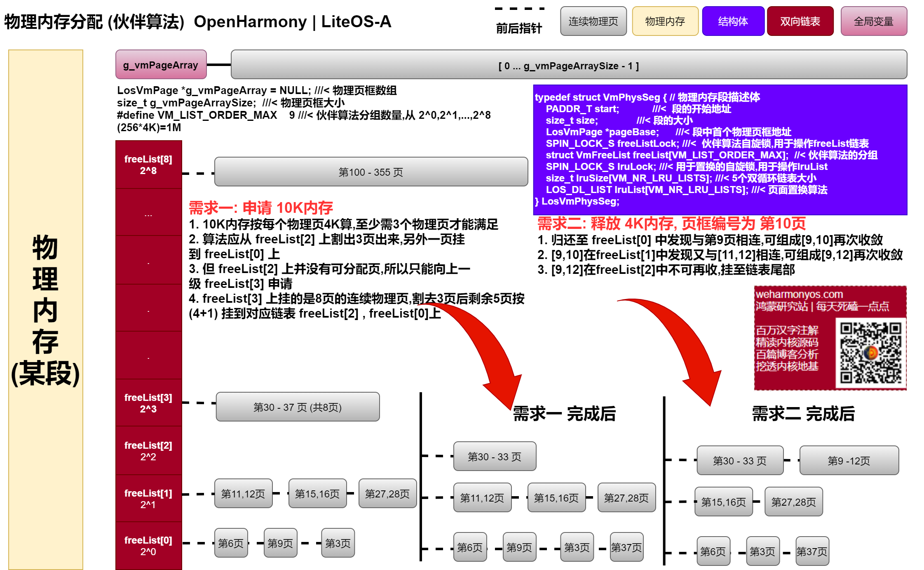Click the QR code image
Screen dimensions: 924x570
point(871,353)
